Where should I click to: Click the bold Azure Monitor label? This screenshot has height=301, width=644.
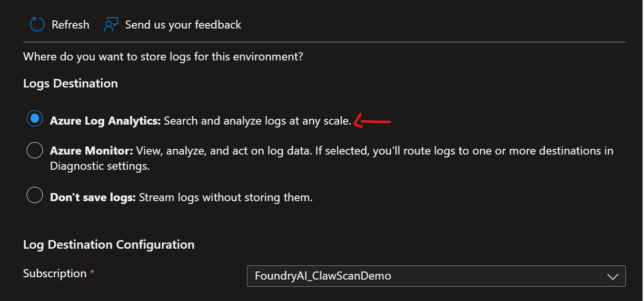(x=92, y=151)
